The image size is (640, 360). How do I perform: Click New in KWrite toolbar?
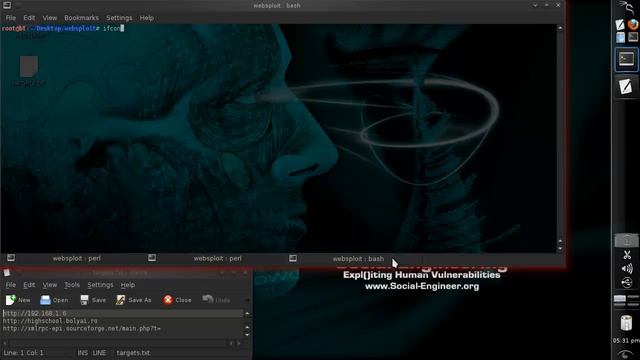pyautogui.click(x=18, y=300)
